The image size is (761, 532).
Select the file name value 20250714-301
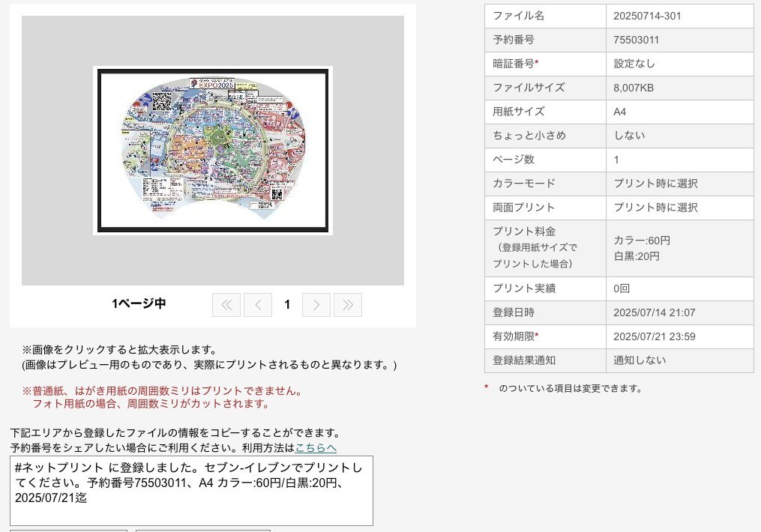(x=647, y=16)
